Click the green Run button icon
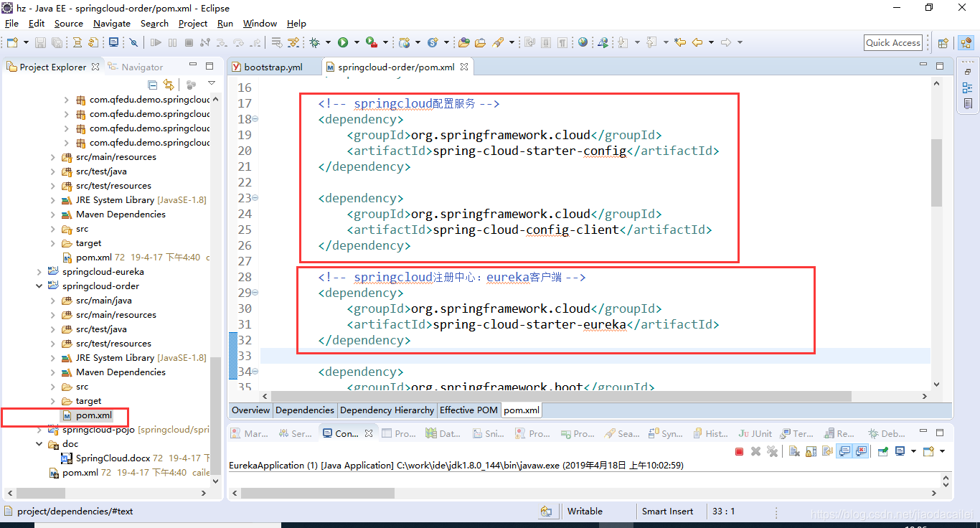The image size is (980, 528). [343, 42]
